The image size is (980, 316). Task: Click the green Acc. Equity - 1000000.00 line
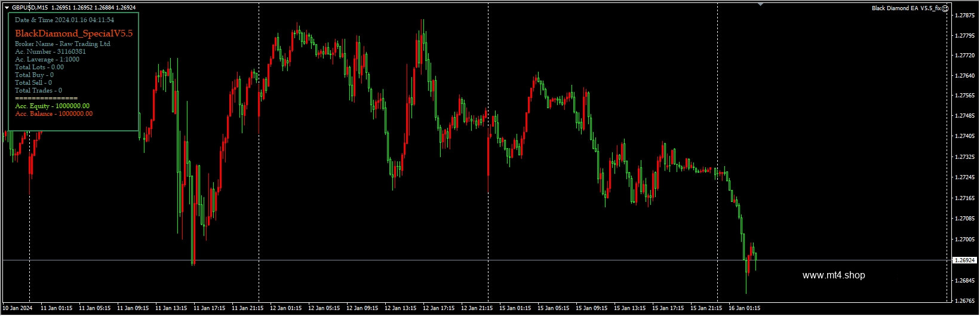click(x=53, y=106)
